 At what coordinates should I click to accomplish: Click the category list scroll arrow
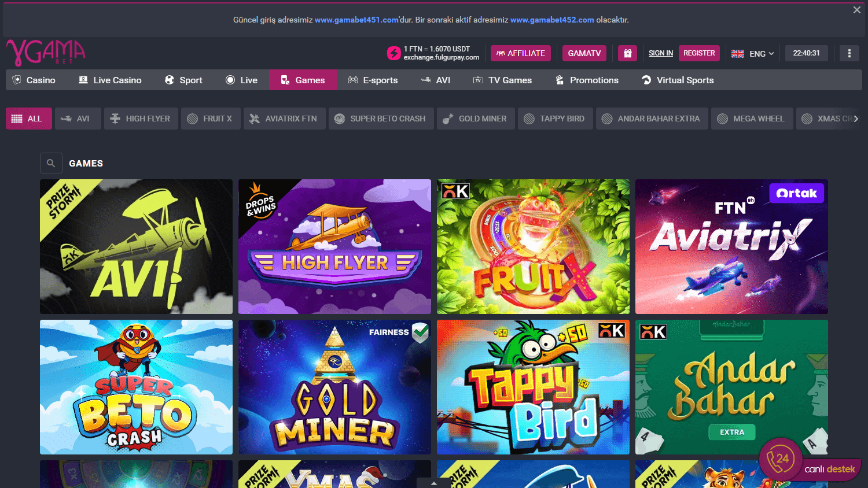pyautogui.click(x=856, y=118)
